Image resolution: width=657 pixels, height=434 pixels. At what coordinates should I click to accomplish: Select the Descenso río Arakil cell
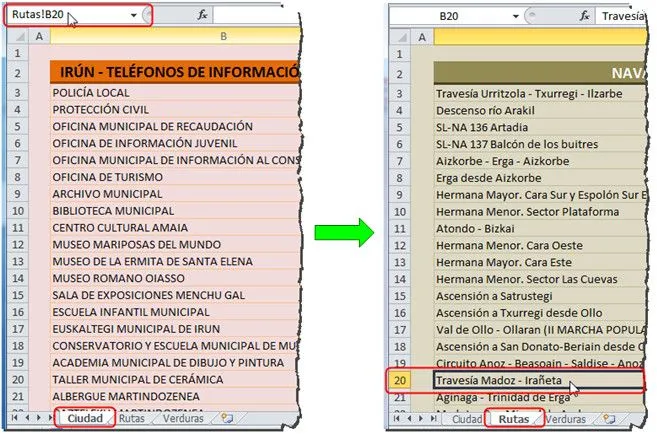pos(540,110)
